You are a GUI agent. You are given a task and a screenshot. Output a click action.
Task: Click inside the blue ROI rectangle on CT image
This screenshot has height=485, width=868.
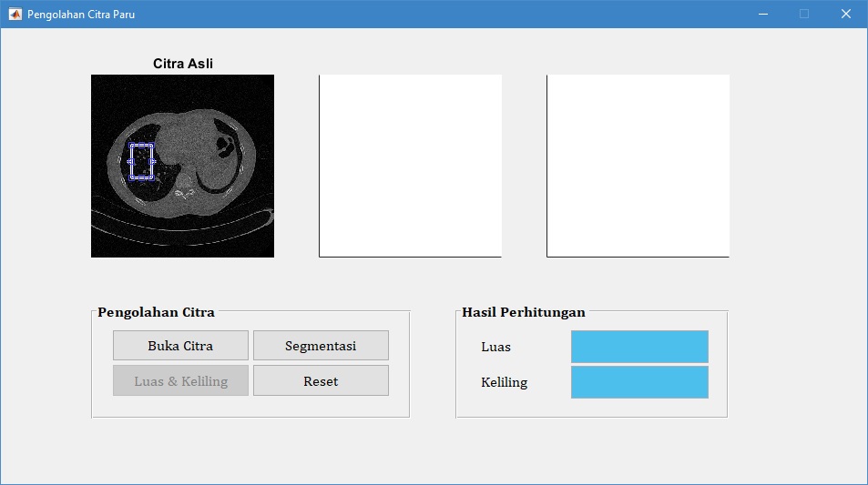tap(142, 162)
